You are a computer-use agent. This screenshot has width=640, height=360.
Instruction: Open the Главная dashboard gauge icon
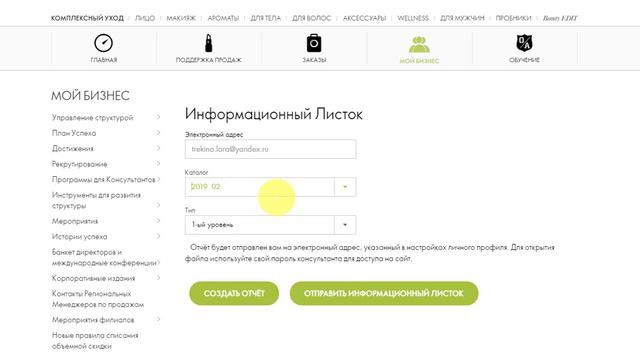[x=103, y=43]
